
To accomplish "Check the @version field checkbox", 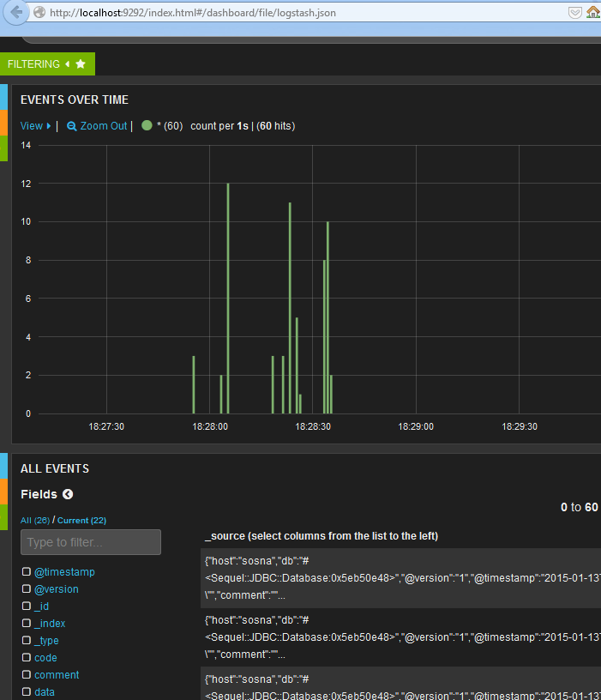I will (27, 588).
